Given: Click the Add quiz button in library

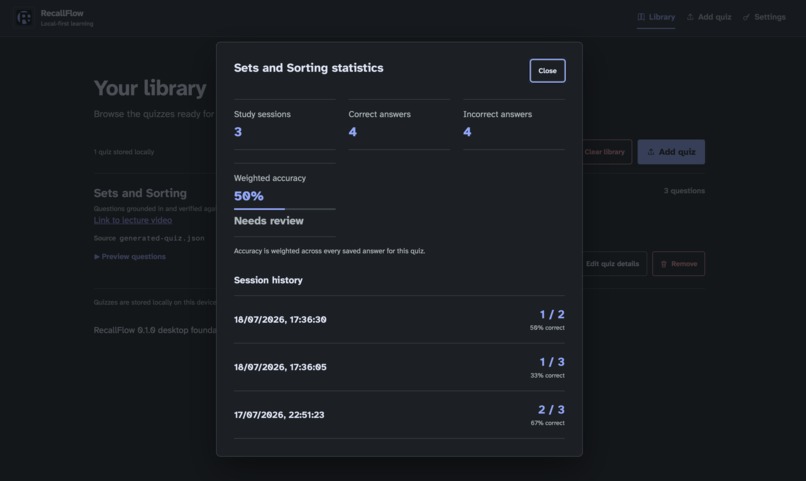Looking at the screenshot, I should tap(671, 152).
